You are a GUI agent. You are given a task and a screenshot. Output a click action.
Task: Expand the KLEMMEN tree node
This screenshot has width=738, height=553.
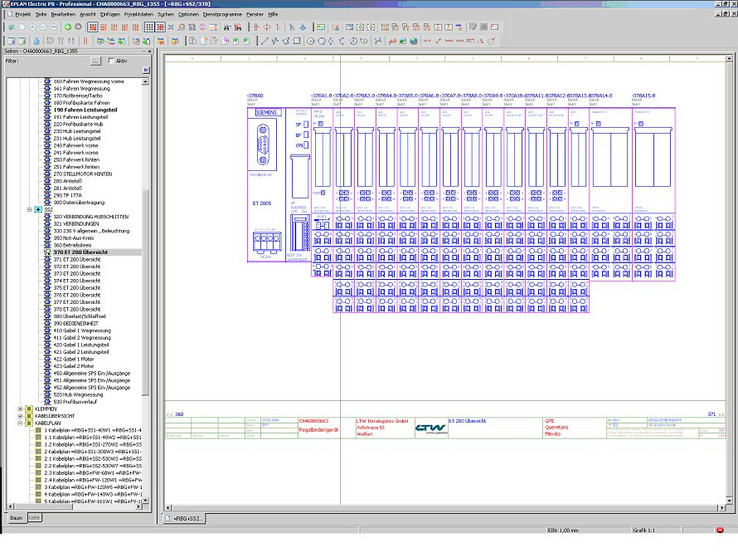pos(20,409)
